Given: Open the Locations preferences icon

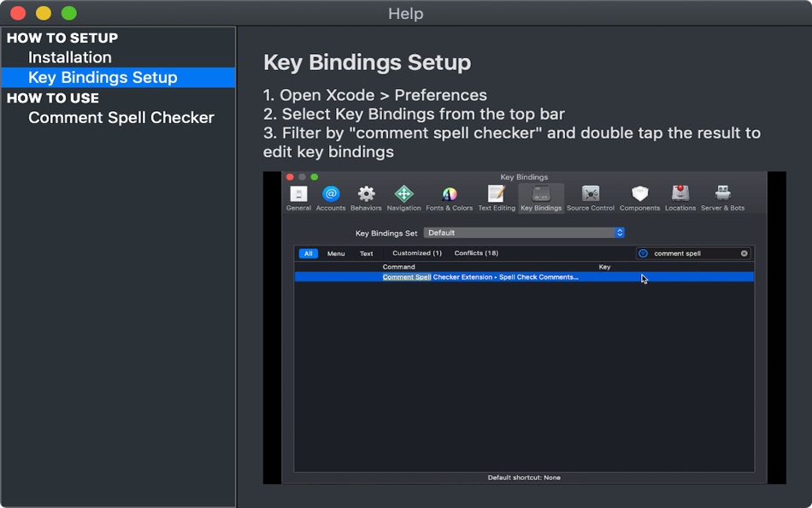Looking at the screenshot, I should (680, 198).
